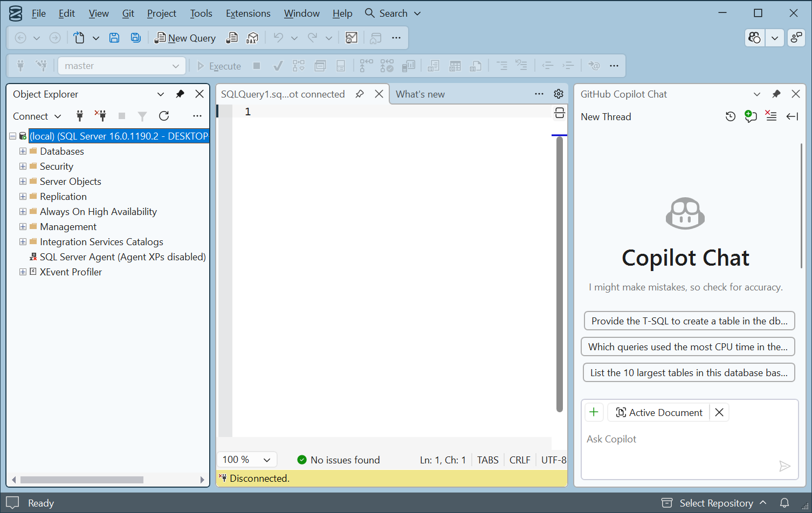Click suggestion "Which queries used the most CPU time"
This screenshot has width=812, height=513.
pos(688,347)
